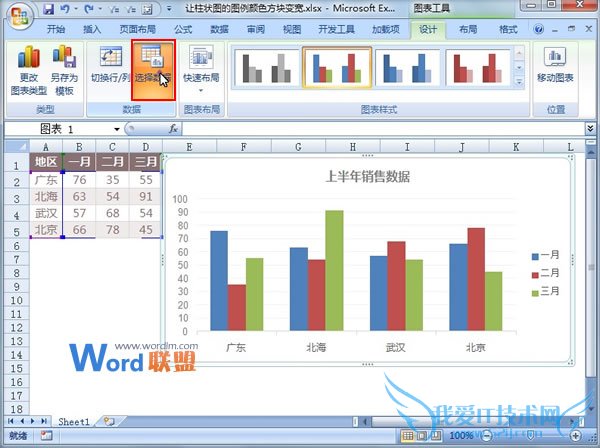Open the chart Layout (布局) tab
600x448 pixels.
468,29
